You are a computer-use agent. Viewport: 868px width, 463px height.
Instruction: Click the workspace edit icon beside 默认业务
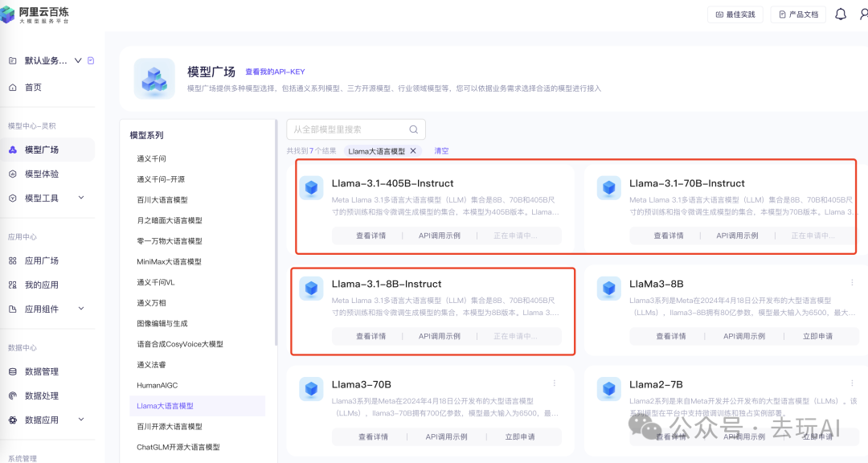click(91, 60)
